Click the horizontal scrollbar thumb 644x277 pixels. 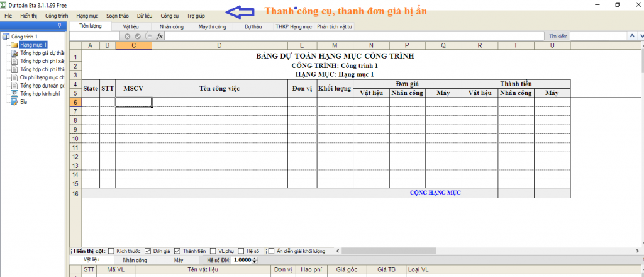[389, 251]
